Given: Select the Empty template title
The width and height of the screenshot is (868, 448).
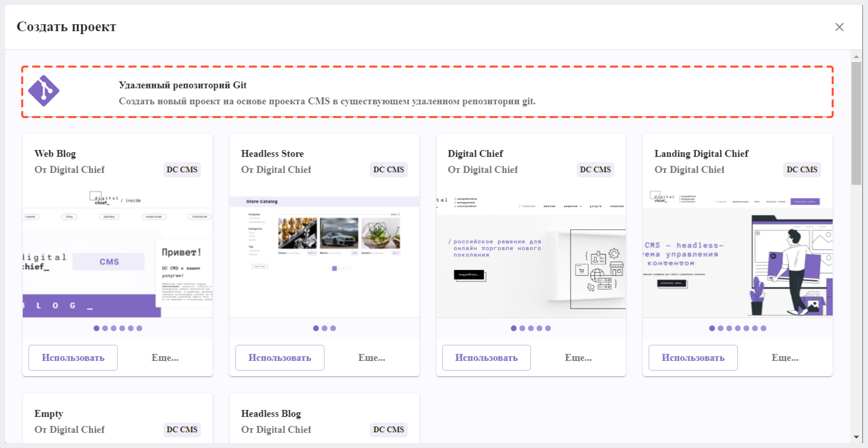Looking at the screenshot, I should (49, 414).
